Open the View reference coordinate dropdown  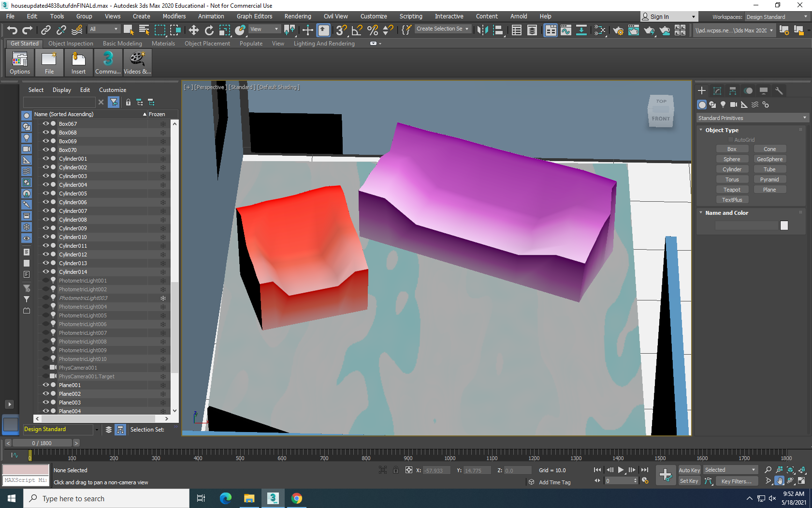point(264,29)
